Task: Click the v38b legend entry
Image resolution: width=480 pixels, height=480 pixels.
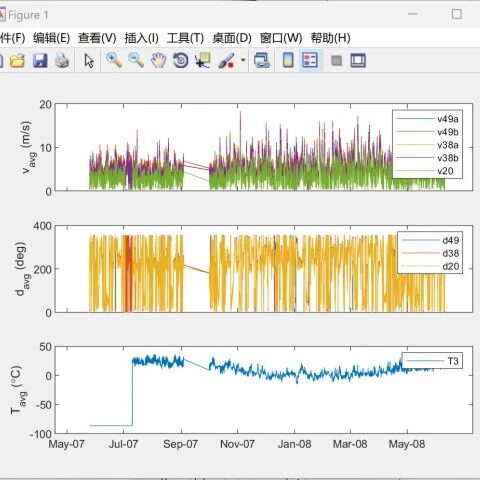Action: coord(427,158)
